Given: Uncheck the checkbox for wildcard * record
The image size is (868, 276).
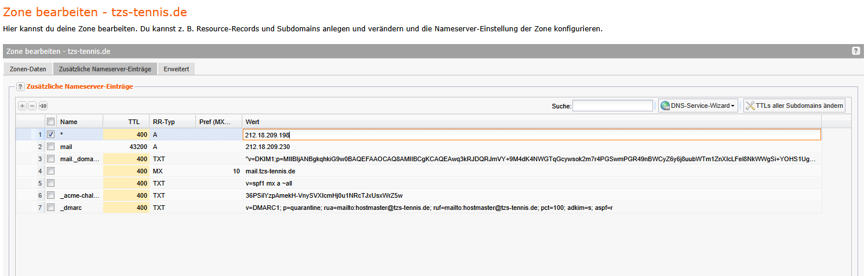Looking at the screenshot, I should click(x=50, y=135).
